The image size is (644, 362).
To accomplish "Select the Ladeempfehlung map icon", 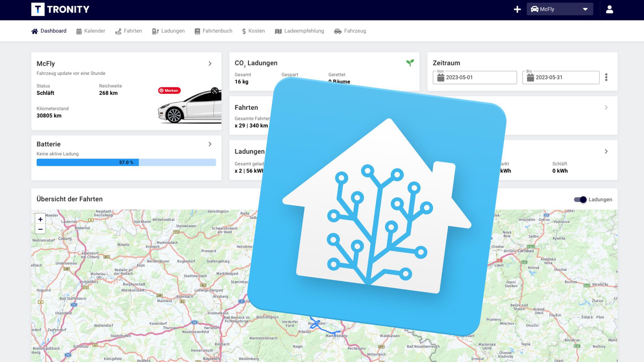I will [278, 31].
